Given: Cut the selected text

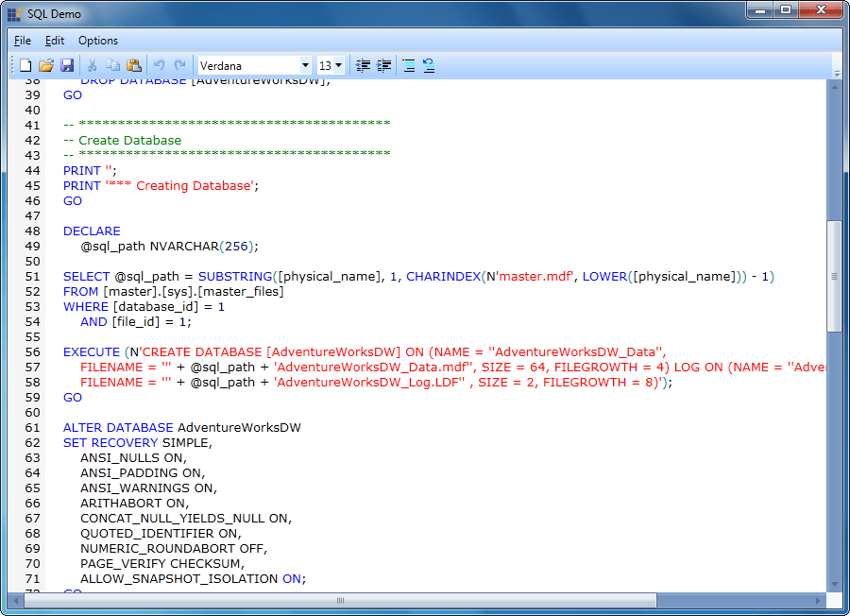Looking at the screenshot, I should point(93,65).
